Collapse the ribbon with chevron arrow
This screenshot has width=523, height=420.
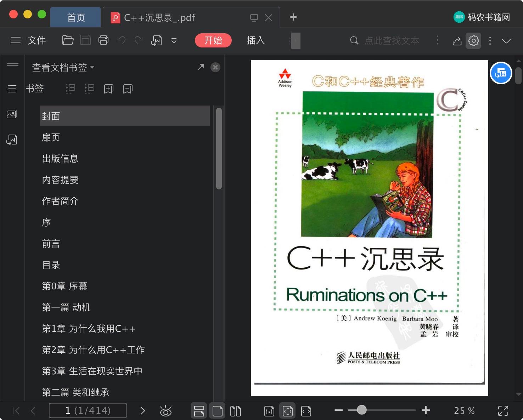click(x=506, y=41)
